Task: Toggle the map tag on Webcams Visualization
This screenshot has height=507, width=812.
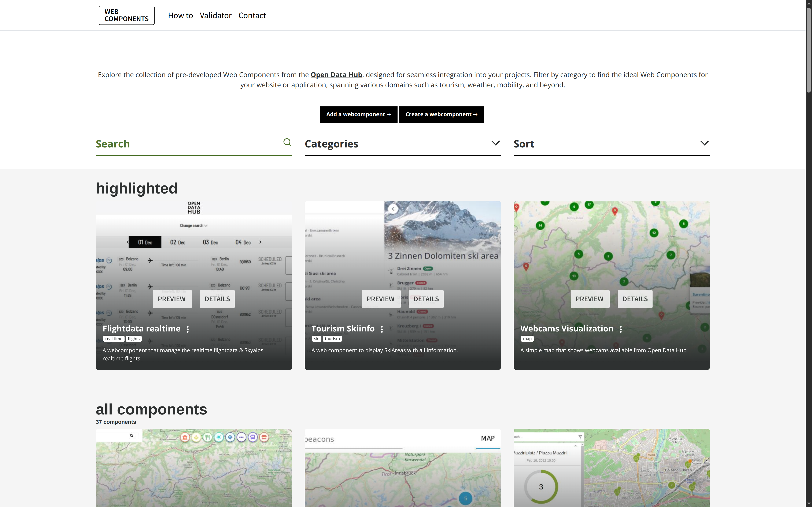Action: [x=527, y=339]
